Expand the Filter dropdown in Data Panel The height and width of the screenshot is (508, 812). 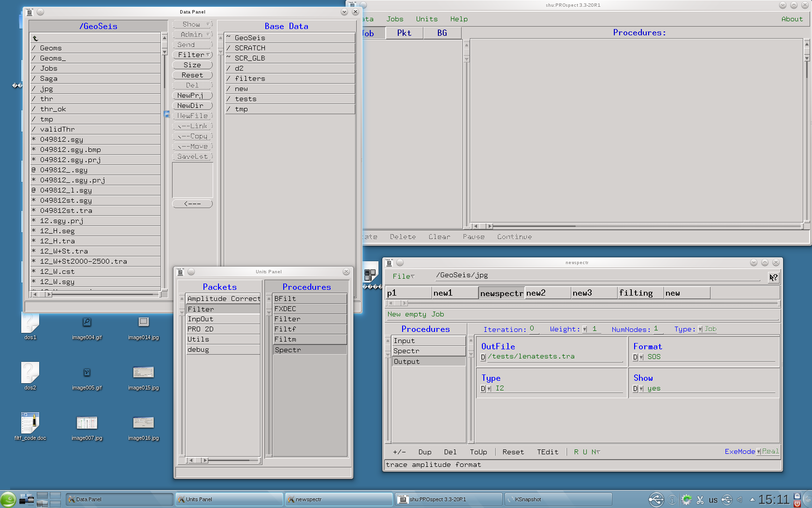(x=192, y=55)
